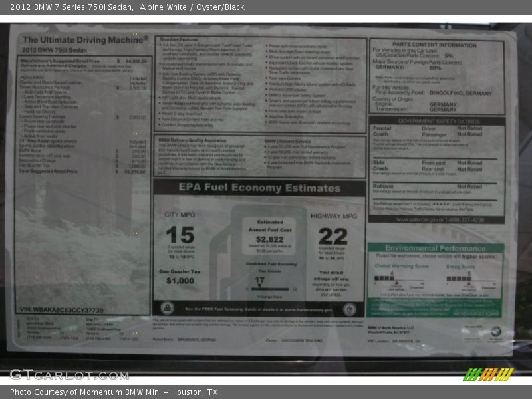
Task: Select the "2012 BMW 750i Sedan" sticker subtitle
Action: (x=55, y=51)
